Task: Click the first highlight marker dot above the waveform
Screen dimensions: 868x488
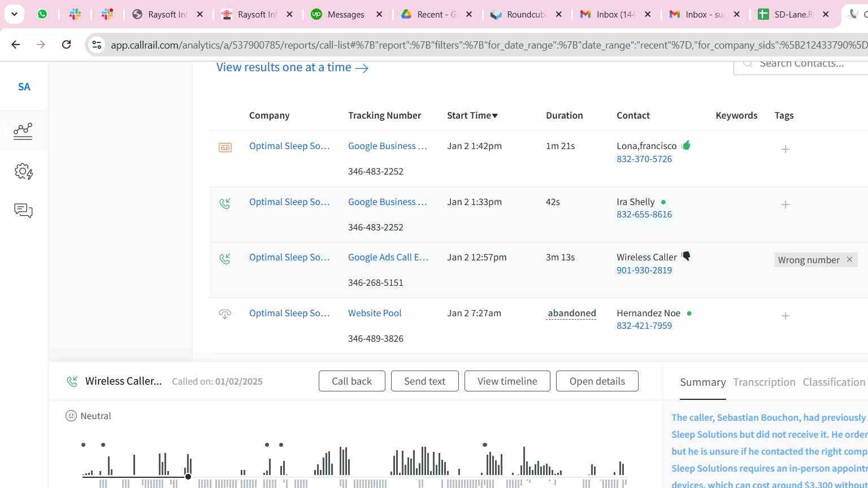Action: pyautogui.click(x=84, y=445)
